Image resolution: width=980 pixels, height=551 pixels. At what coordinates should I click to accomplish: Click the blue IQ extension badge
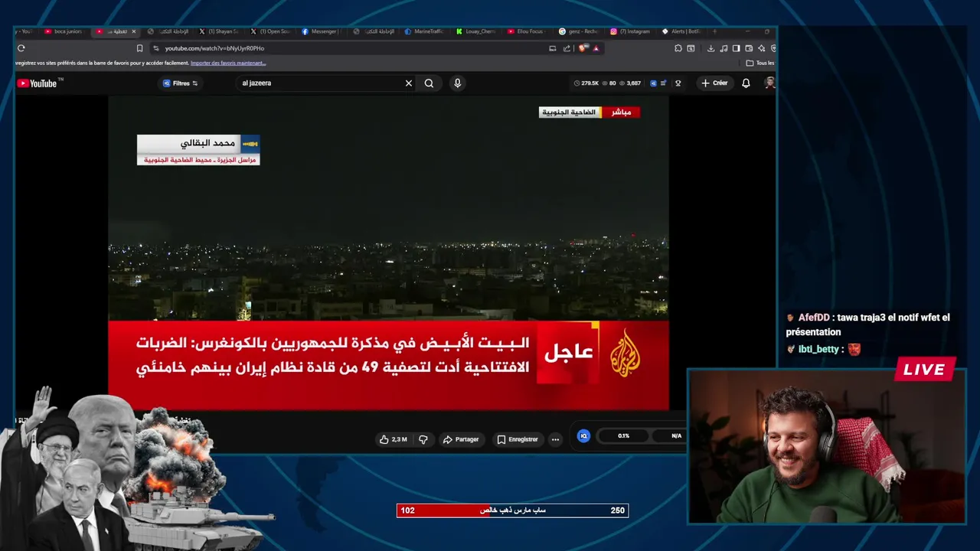pyautogui.click(x=583, y=435)
